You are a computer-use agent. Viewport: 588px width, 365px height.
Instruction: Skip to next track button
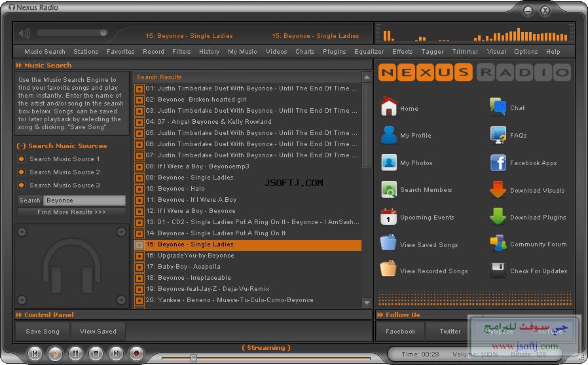[116, 353]
